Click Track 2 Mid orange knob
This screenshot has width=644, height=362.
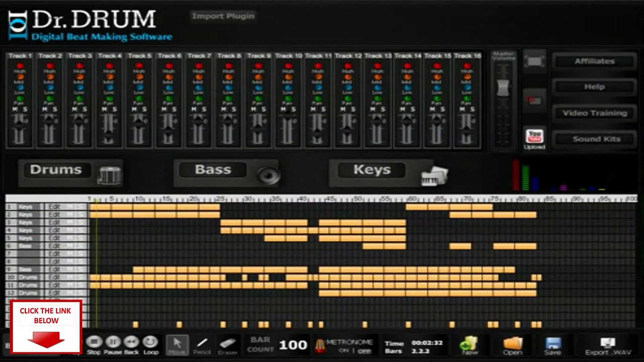pyautogui.click(x=50, y=77)
